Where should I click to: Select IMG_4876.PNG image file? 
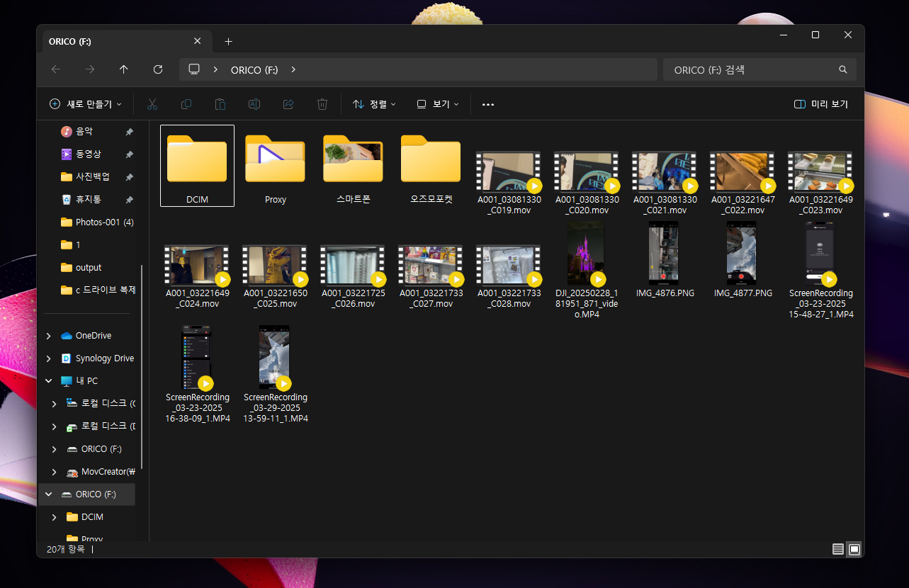(x=665, y=259)
